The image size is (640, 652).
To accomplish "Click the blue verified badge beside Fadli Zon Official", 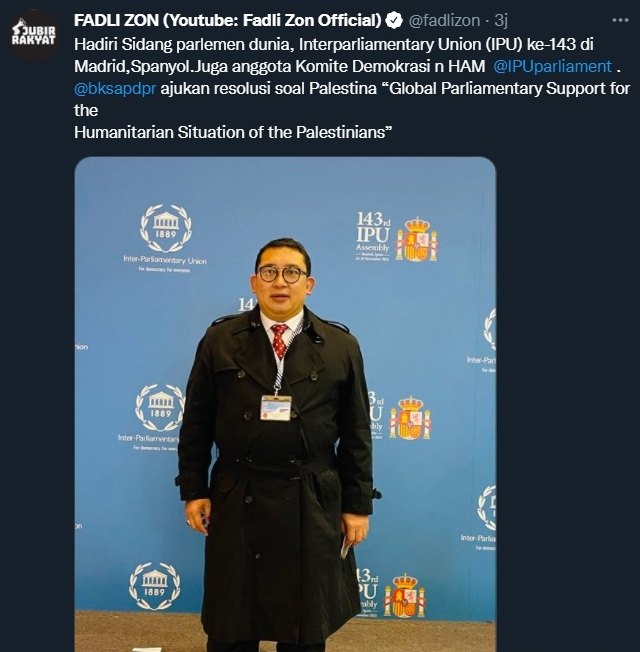I will click(x=394, y=20).
